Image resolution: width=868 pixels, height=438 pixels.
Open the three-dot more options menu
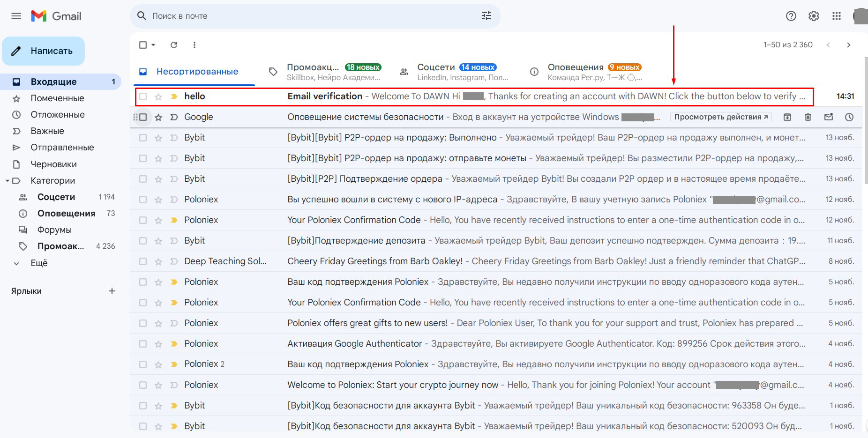195,45
